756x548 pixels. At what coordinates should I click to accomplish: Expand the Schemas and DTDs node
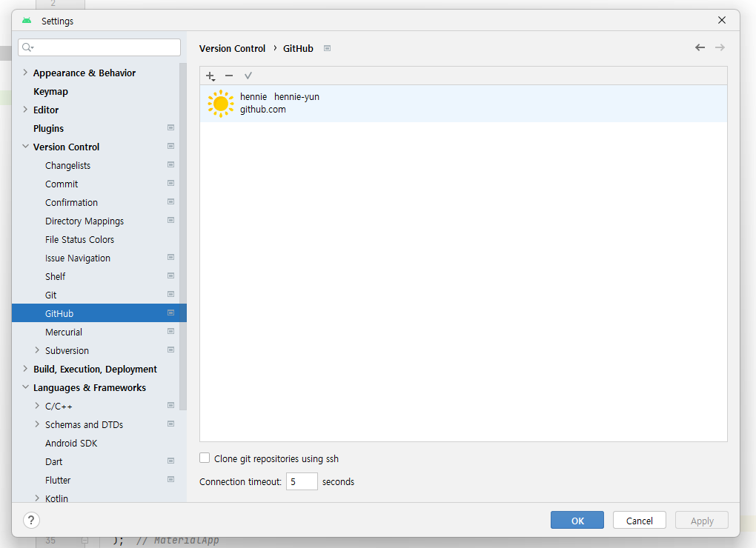tap(37, 424)
